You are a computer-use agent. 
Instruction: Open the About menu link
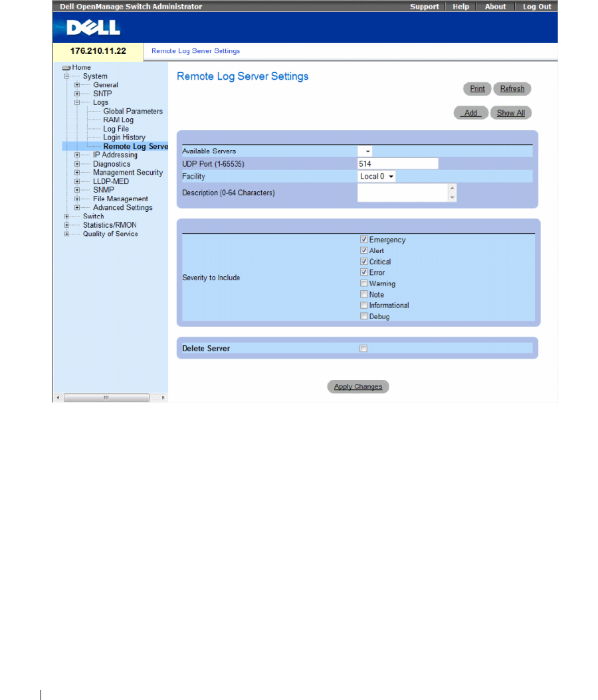[495, 7]
